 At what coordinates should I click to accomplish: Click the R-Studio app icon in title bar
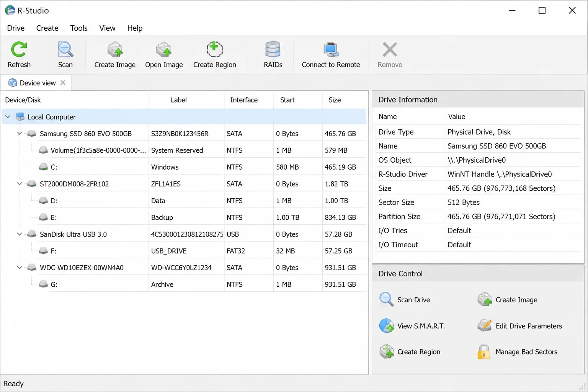tap(10, 10)
